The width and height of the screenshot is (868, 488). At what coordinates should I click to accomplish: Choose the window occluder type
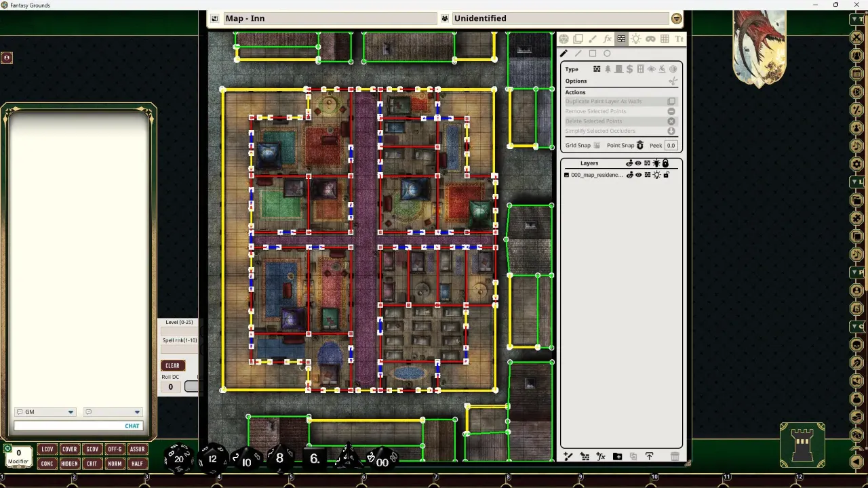(x=640, y=69)
